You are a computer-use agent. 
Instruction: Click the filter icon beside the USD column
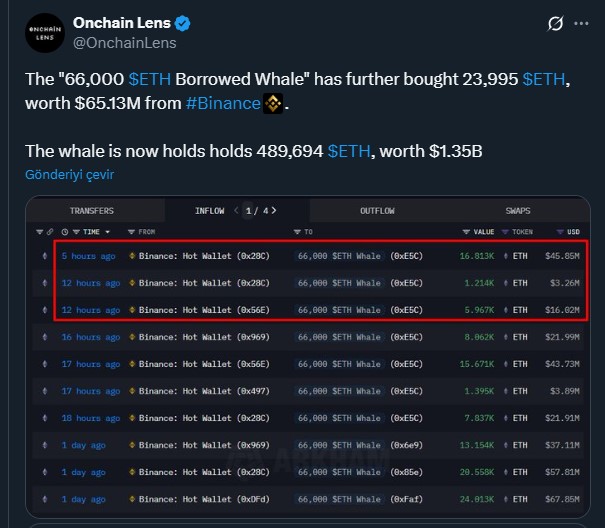click(x=558, y=232)
